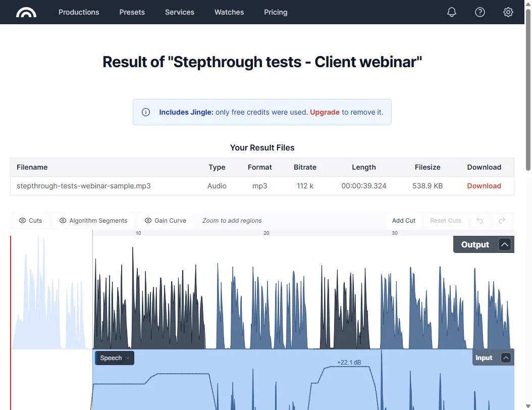Viewport: 532px width, 410px height.
Task: Redo the cut edit
Action: click(502, 221)
